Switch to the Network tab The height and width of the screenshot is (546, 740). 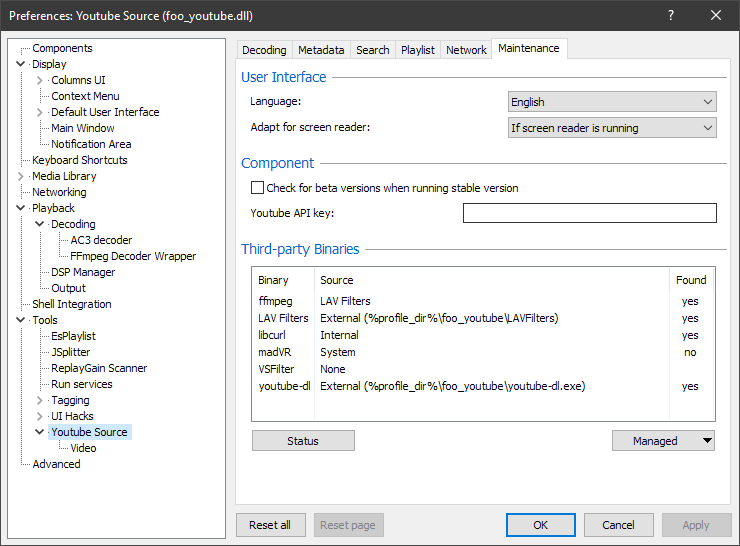coord(466,50)
